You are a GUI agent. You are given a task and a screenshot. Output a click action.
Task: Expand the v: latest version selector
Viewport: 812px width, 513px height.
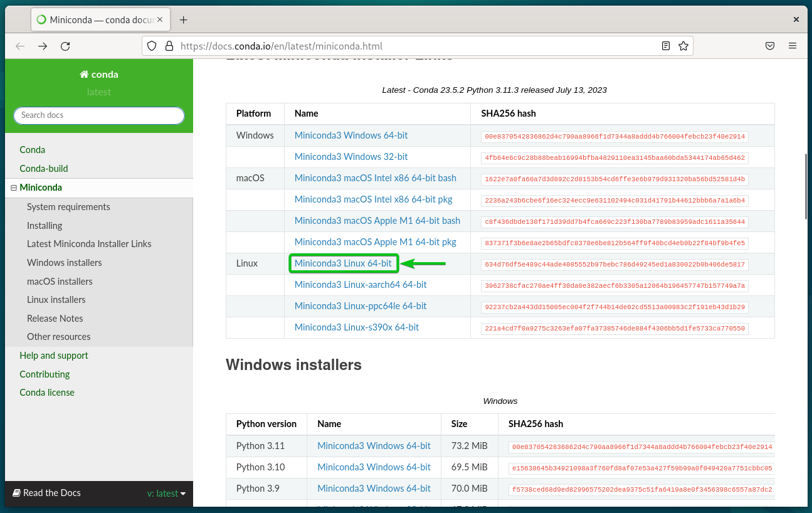(167, 494)
